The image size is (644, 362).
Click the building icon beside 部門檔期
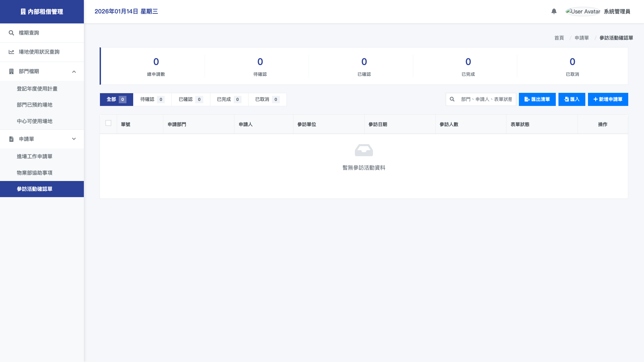11,71
